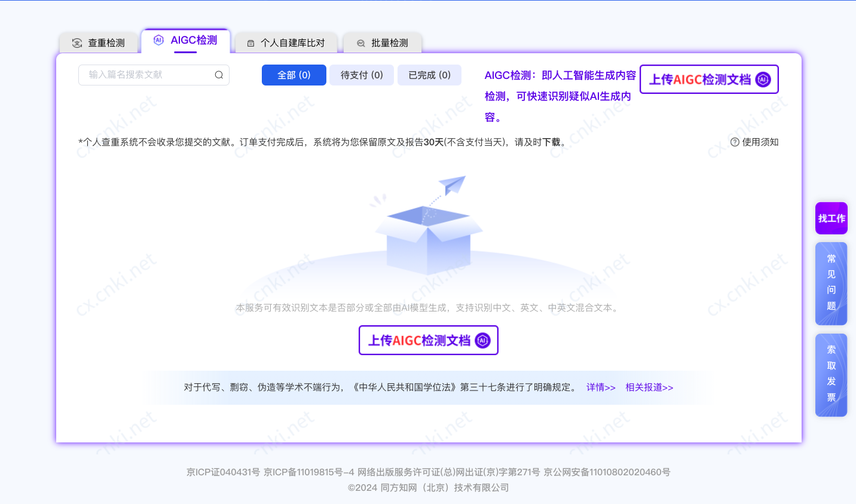Show 已完成 (0) orders

(429, 75)
